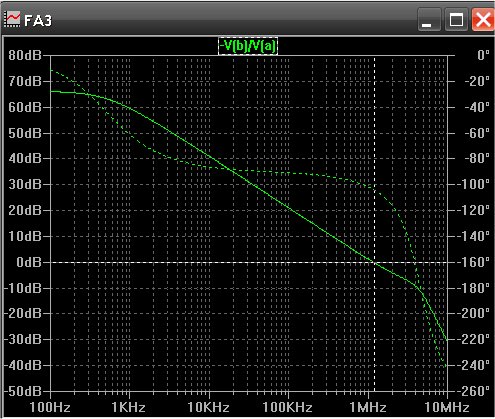Minimize the FA3 plot window
The height and width of the screenshot is (419, 495).
(x=428, y=20)
